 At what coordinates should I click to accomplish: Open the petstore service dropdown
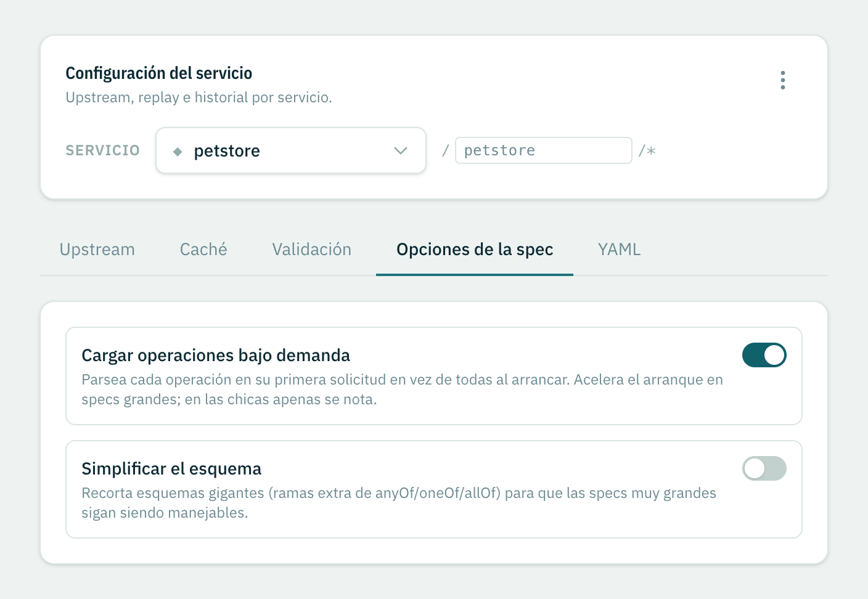(x=291, y=150)
